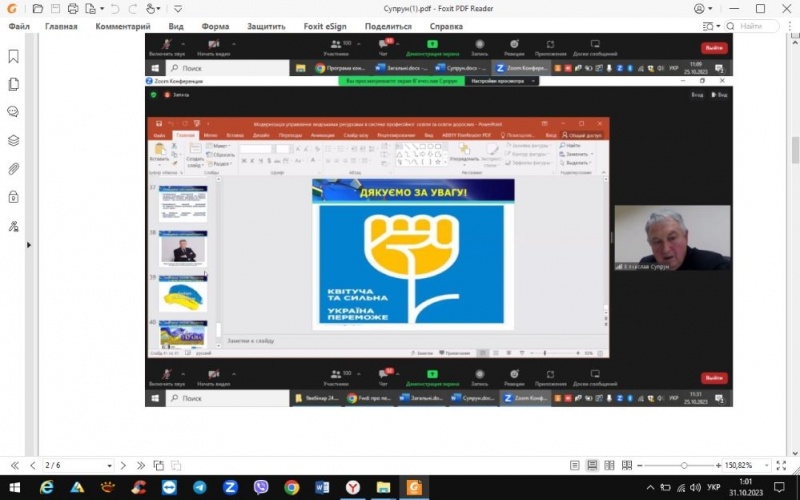The height and width of the screenshot is (500, 800).
Task: Open the Layers panel
Action: (x=14, y=140)
